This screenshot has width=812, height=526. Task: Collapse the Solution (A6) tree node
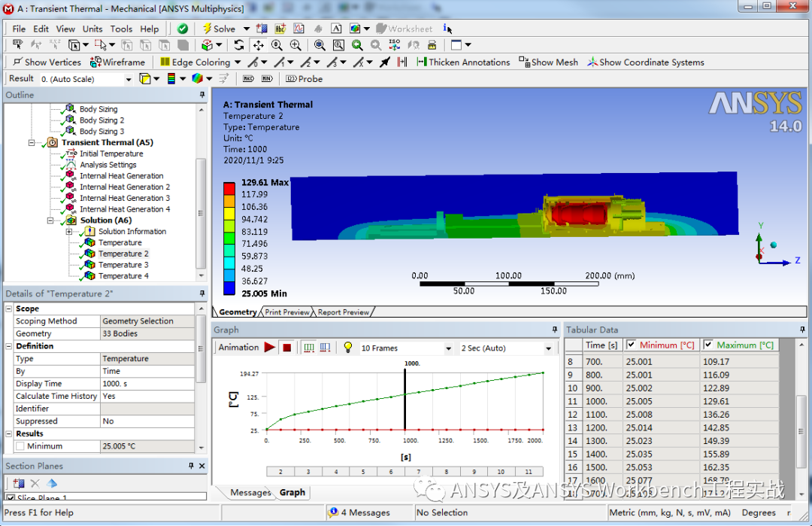point(50,220)
